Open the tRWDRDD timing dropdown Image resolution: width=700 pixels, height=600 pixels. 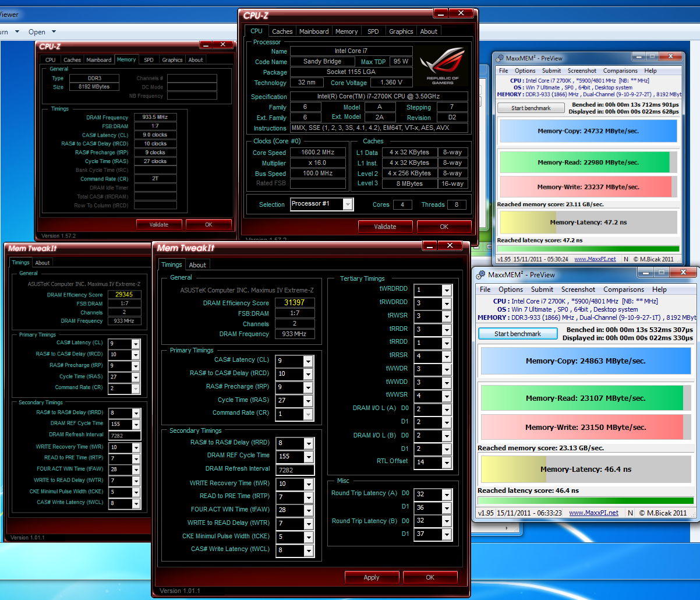(x=447, y=303)
